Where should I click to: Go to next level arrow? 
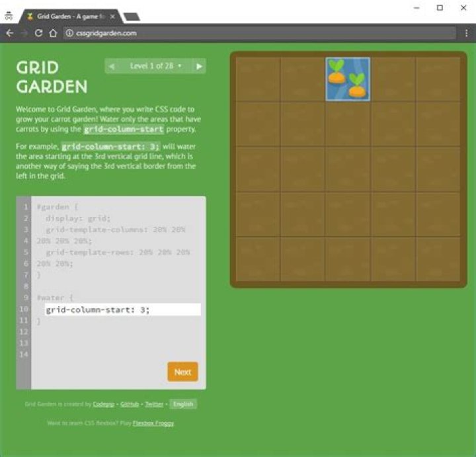click(x=198, y=66)
